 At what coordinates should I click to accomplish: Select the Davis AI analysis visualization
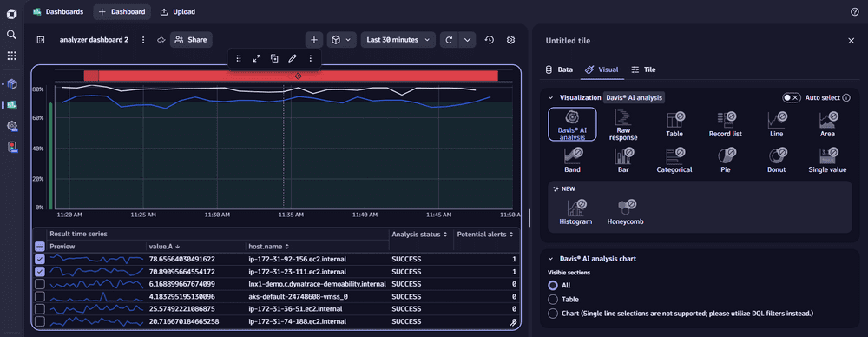point(572,124)
